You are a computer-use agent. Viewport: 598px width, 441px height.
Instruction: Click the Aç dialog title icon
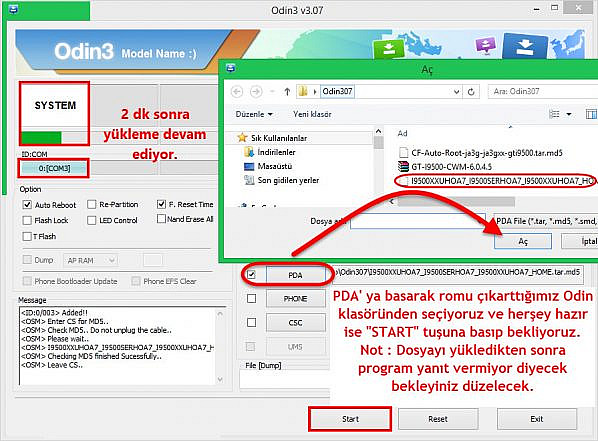click(230, 68)
